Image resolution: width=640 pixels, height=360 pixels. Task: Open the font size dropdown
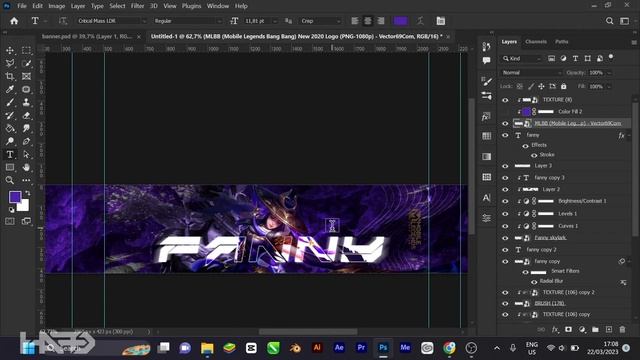coord(275,21)
